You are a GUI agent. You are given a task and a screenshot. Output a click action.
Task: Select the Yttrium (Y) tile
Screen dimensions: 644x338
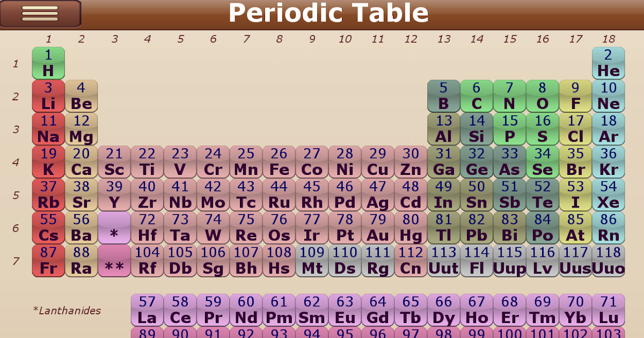click(114, 195)
